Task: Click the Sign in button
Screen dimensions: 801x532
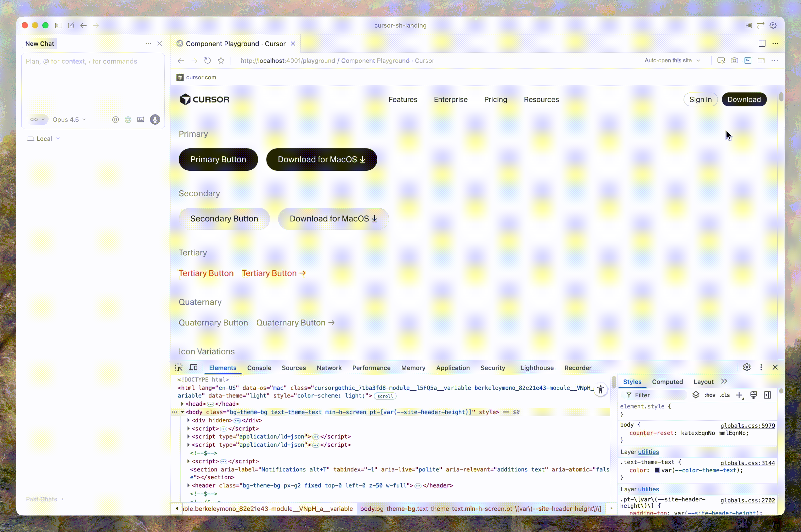Action: pyautogui.click(x=700, y=100)
